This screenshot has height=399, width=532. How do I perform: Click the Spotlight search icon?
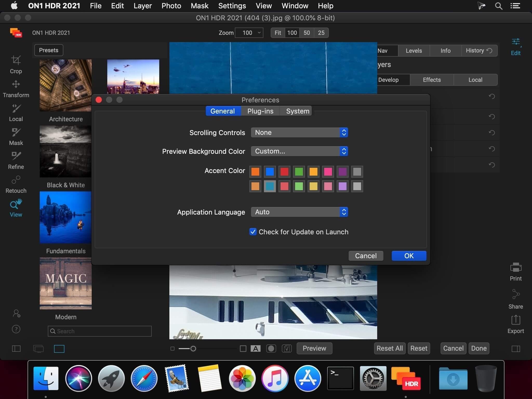tap(498, 6)
